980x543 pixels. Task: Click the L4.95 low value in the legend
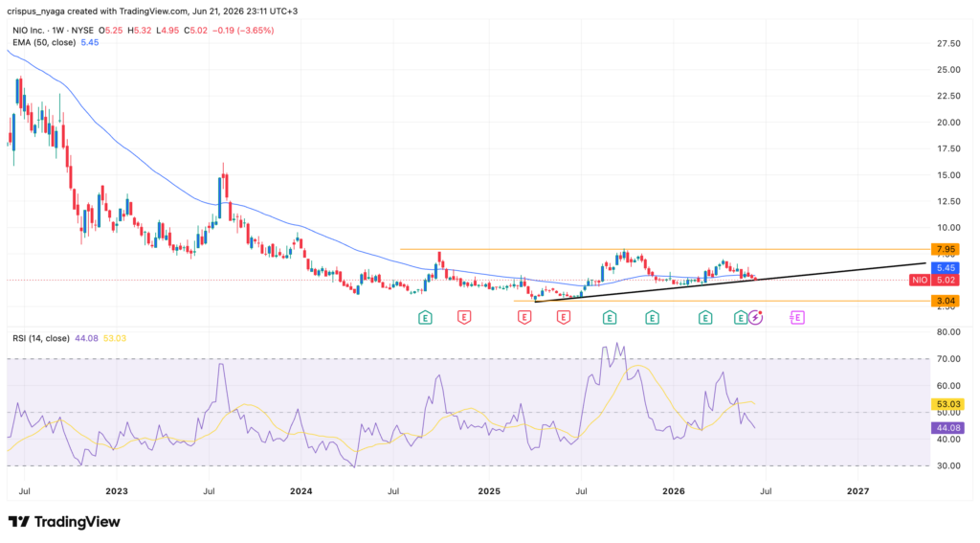167,30
